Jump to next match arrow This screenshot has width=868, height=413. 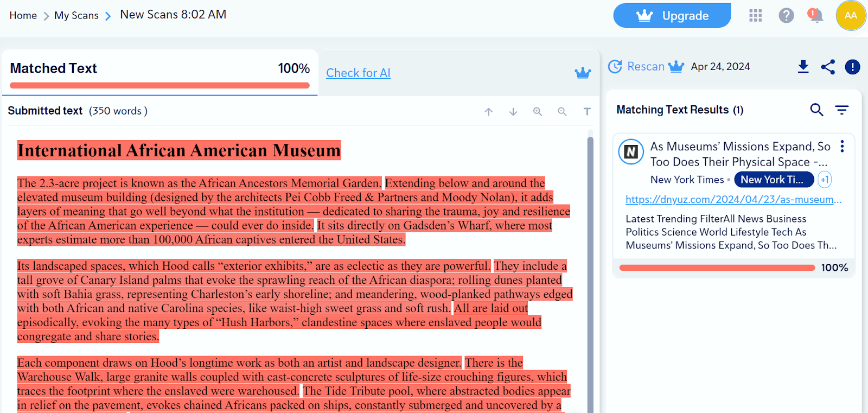pos(513,112)
